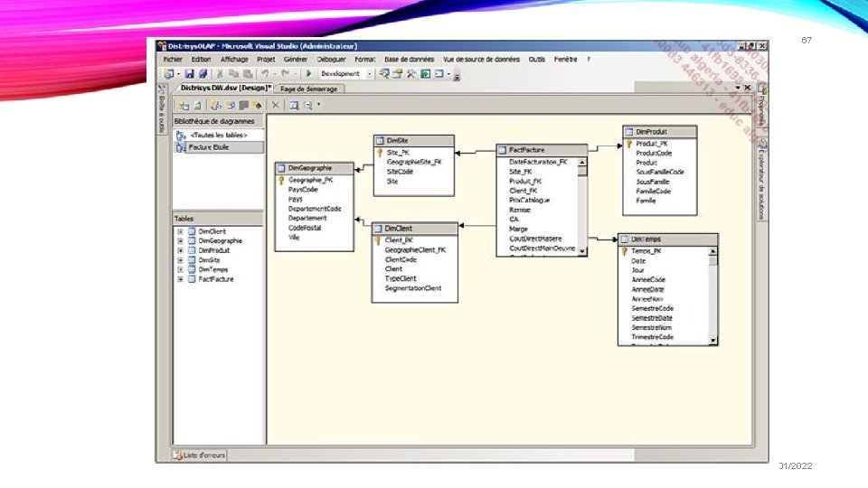Click the green arrow window icon in toolbar
The height and width of the screenshot is (488, 868).
click(425, 73)
